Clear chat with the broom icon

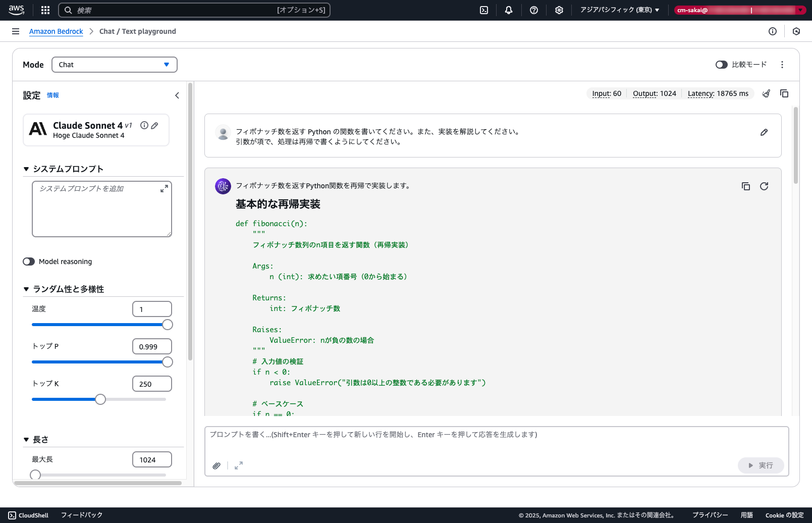[x=766, y=93]
